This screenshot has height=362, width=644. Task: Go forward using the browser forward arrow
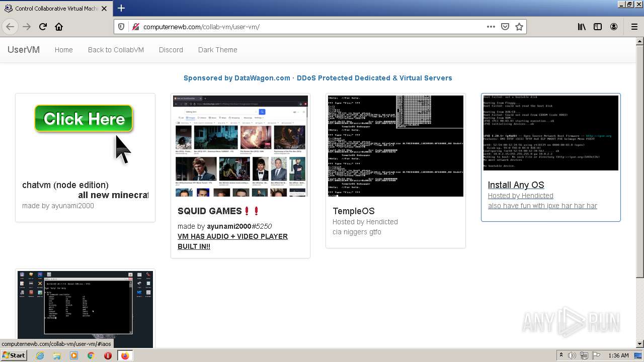(27, 27)
